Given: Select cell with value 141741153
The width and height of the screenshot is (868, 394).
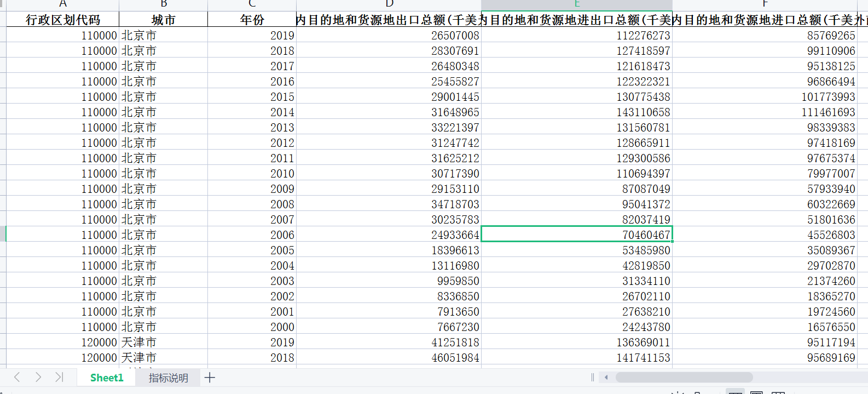Looking at the screenshot, I should pyautogui.click(x=577, y=357).
